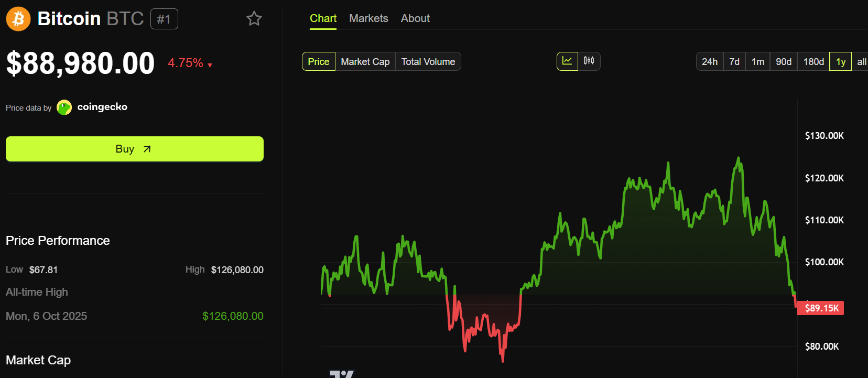Screen dimensions: 868x378
Task: Click the CoinGecko gecko logo
Action: tap(64, 107)
